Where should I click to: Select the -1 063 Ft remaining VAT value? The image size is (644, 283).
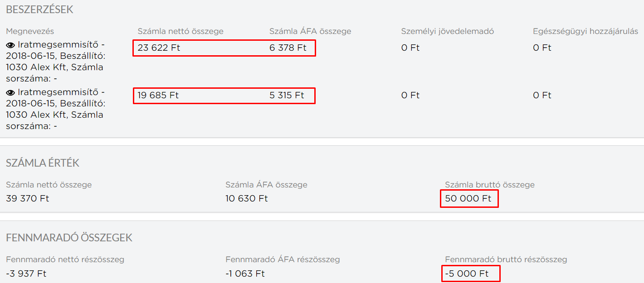pyautogui.click(x=245, y=273)
